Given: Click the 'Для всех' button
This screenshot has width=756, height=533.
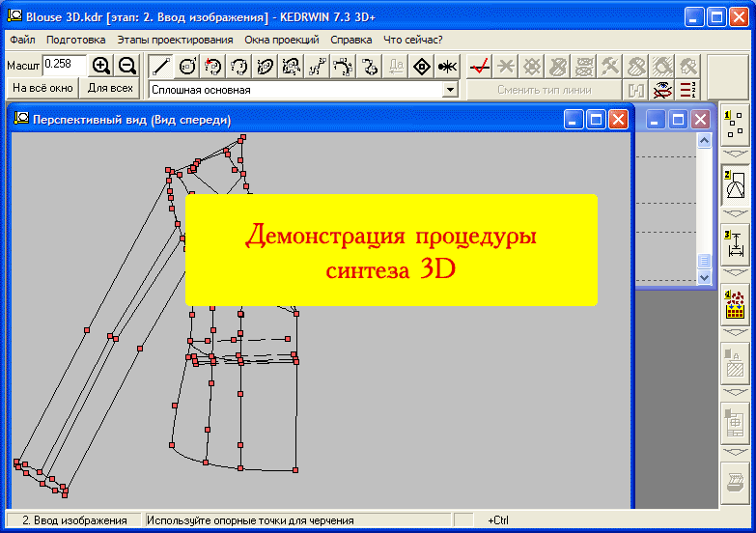Looking at the screenshot, I should point(110,88).
